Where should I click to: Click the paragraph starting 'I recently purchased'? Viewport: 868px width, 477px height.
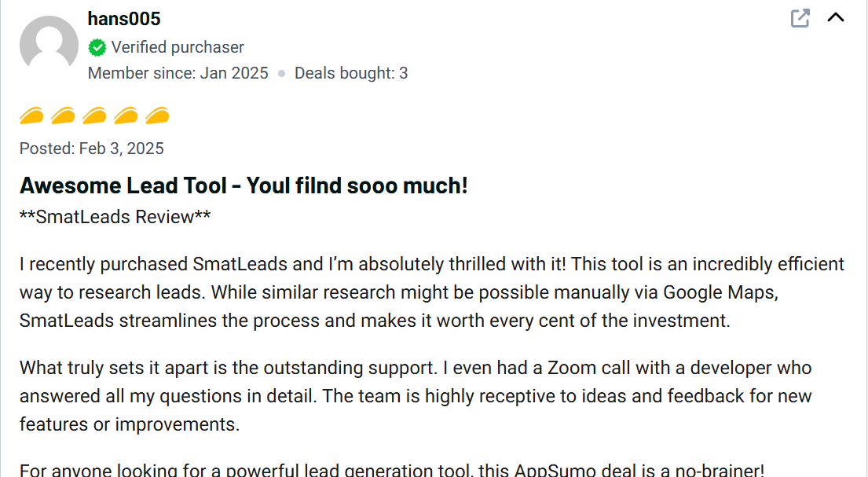pos(431,292)
